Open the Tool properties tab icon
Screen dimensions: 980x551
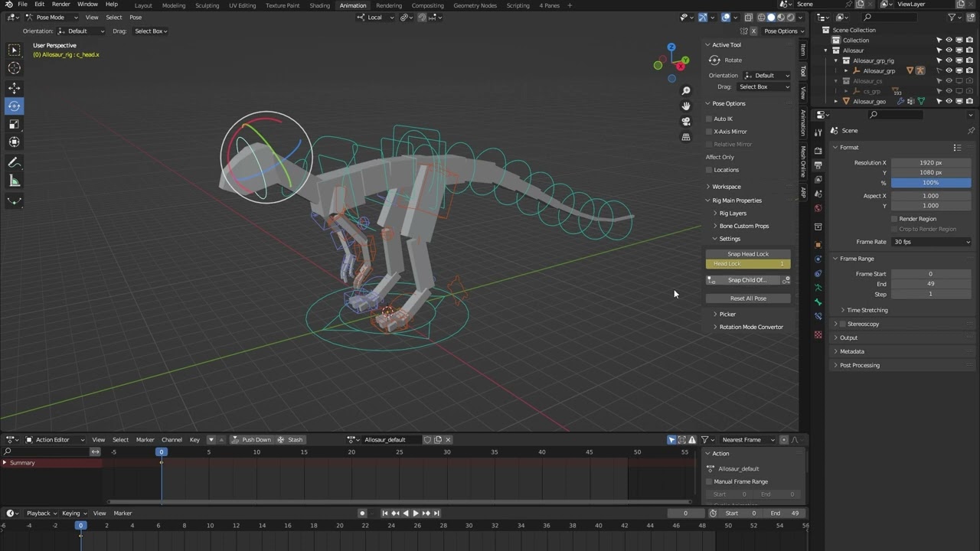tap(818, 132)
